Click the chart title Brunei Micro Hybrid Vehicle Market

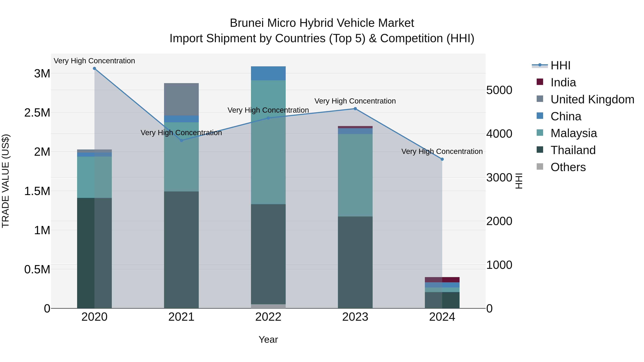[x=322, y=23]
